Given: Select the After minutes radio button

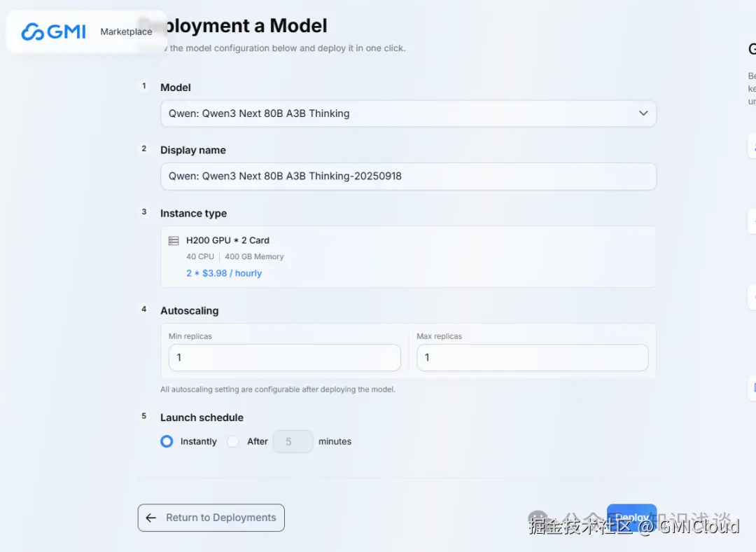Looking at the screenshot, I should 233,441.
